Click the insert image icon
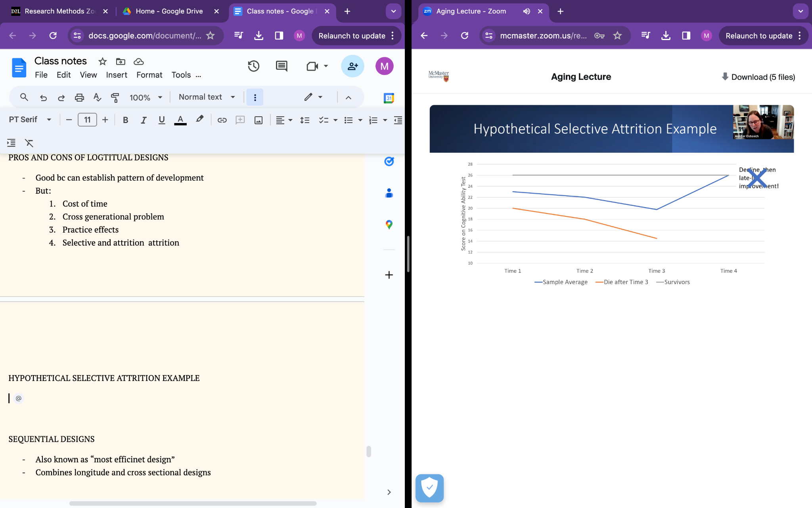Viewport: 812px width, 508px height. click(258, 120)
